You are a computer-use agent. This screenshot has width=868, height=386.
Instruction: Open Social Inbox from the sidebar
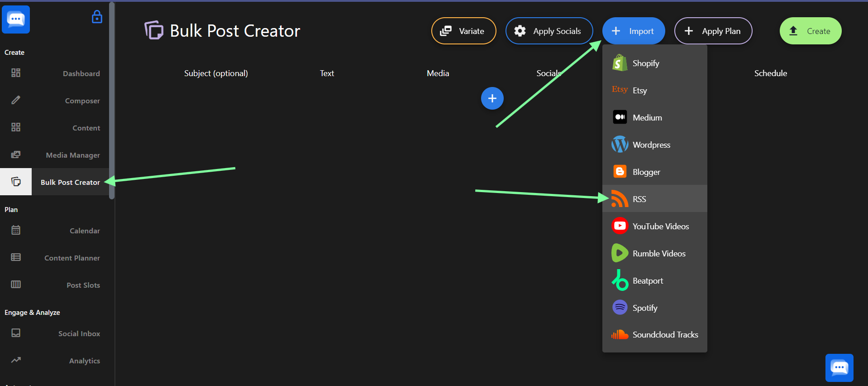tap(54, 333)
